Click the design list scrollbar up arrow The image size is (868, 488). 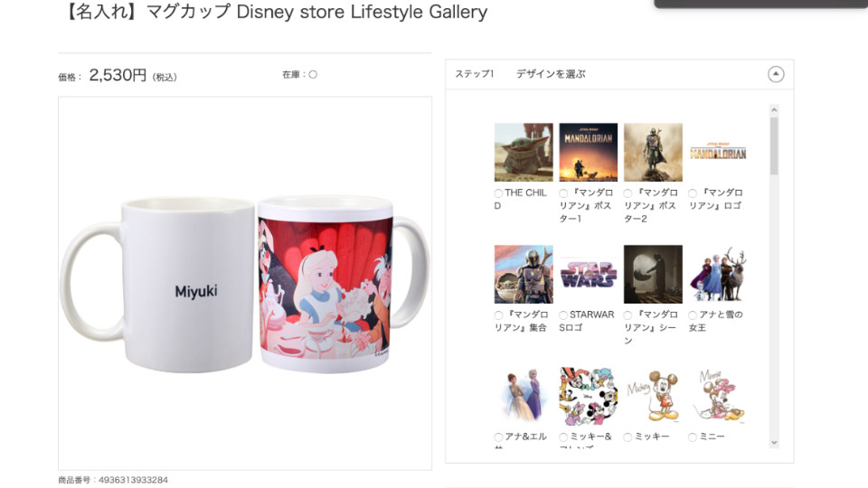775,110
